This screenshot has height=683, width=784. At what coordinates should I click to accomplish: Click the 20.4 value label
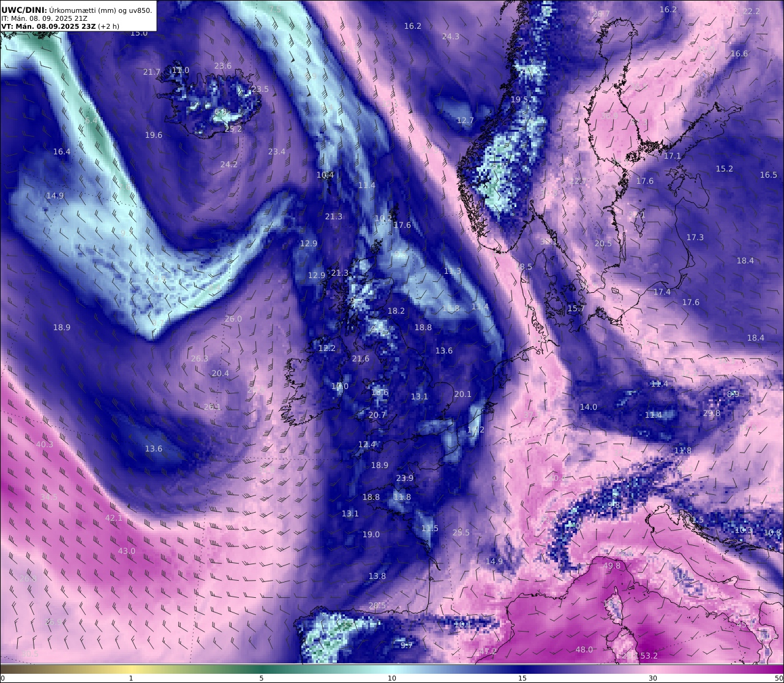click(x=221, y=374)
